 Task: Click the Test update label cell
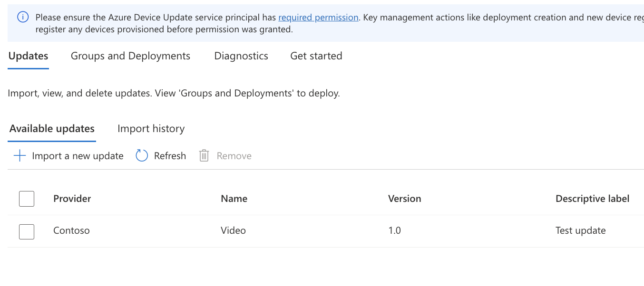[x=581, y=230]
